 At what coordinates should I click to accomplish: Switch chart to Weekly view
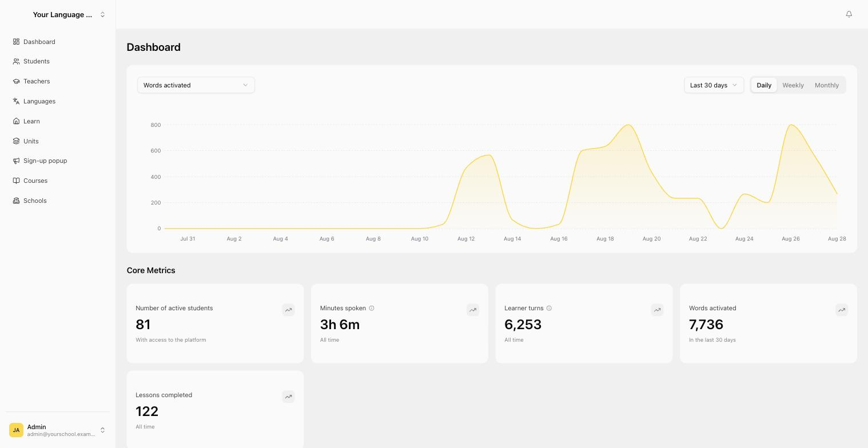pyautogui.click(x=793, y=85)
